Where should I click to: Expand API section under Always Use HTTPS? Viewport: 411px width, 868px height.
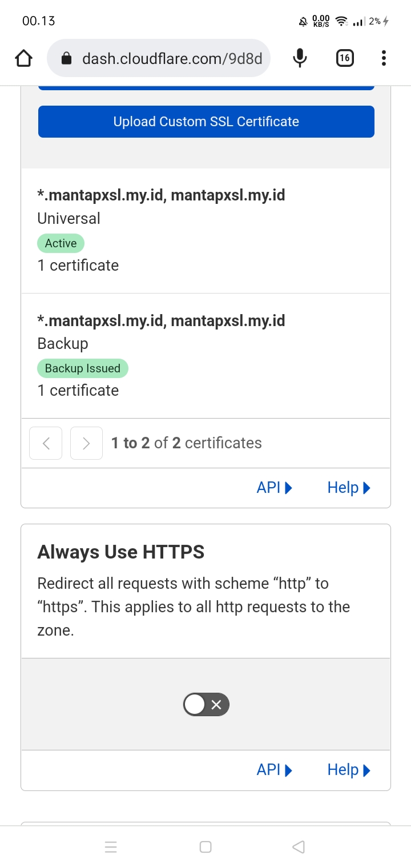point(275,770)
